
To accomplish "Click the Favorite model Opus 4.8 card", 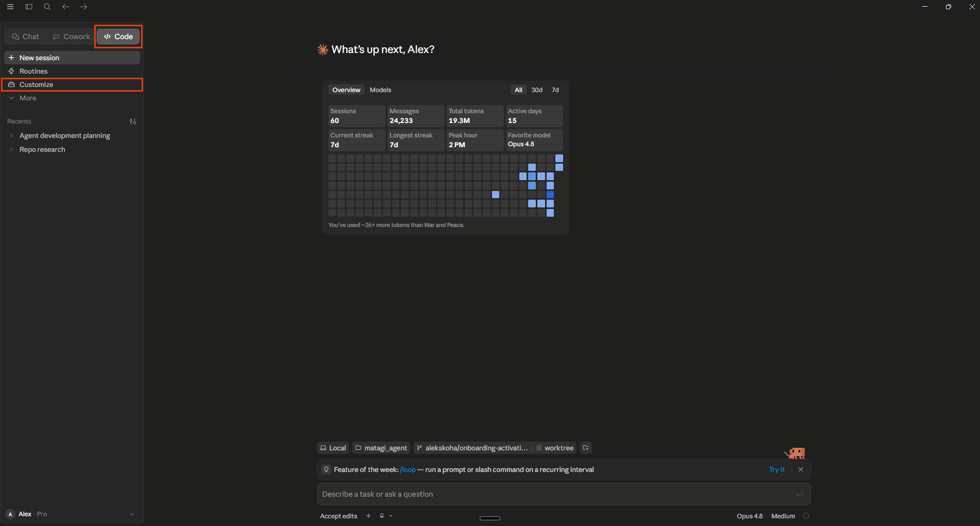I will click(x=534, y=140).
